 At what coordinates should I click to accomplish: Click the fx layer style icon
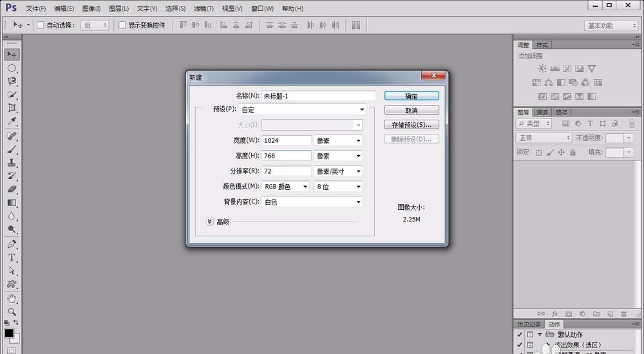555,313
